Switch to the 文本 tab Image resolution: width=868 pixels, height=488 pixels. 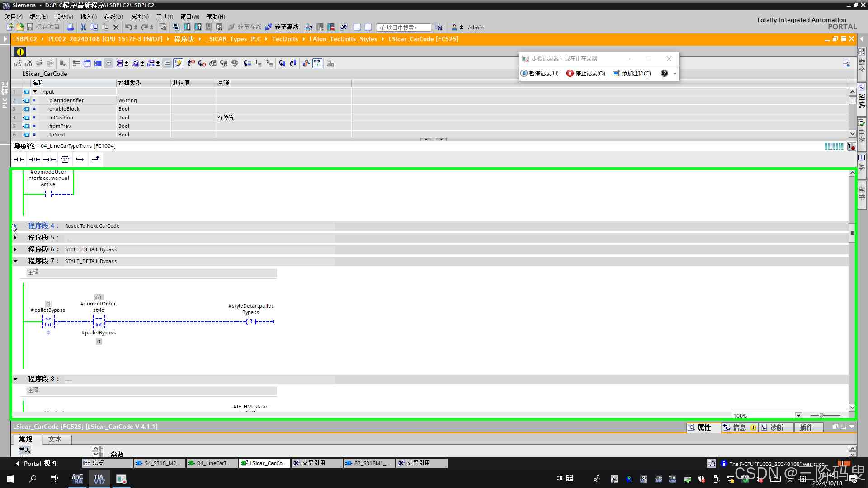55,439
